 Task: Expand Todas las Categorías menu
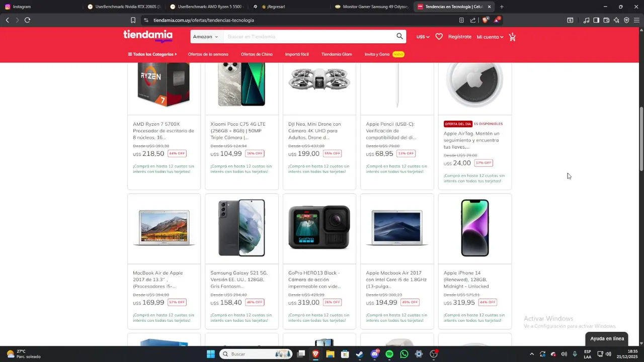(x=152, y=54)
